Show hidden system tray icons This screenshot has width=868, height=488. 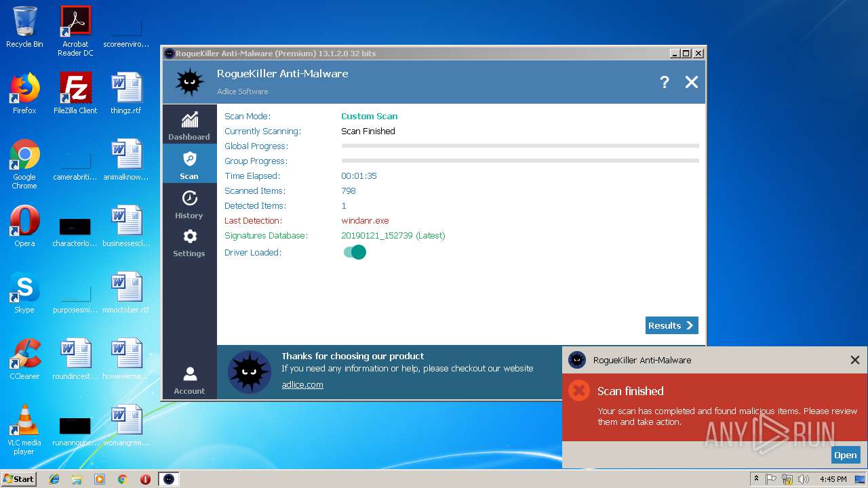(756, 479)
